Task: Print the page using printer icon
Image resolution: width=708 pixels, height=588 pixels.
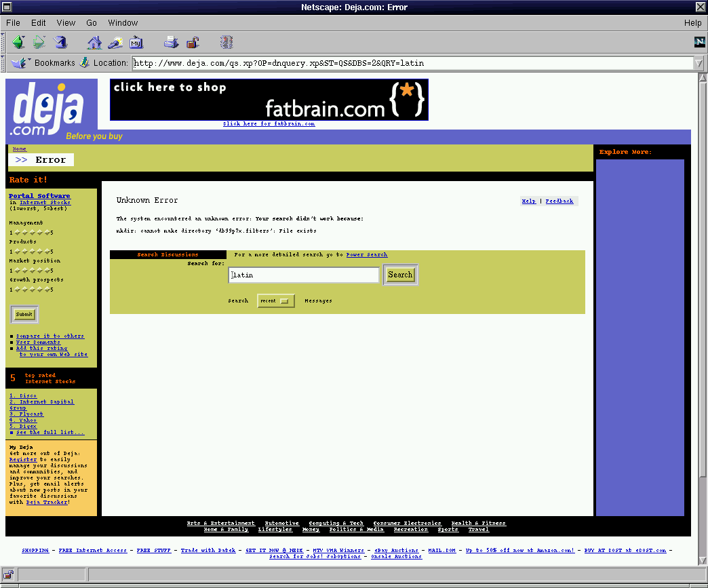Action: click(171, 42)
